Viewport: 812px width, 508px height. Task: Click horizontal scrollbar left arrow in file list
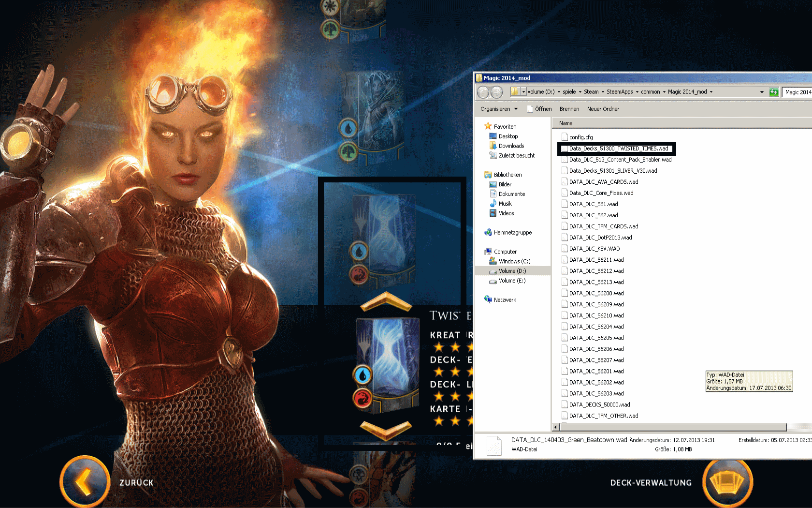coord(556,427)
